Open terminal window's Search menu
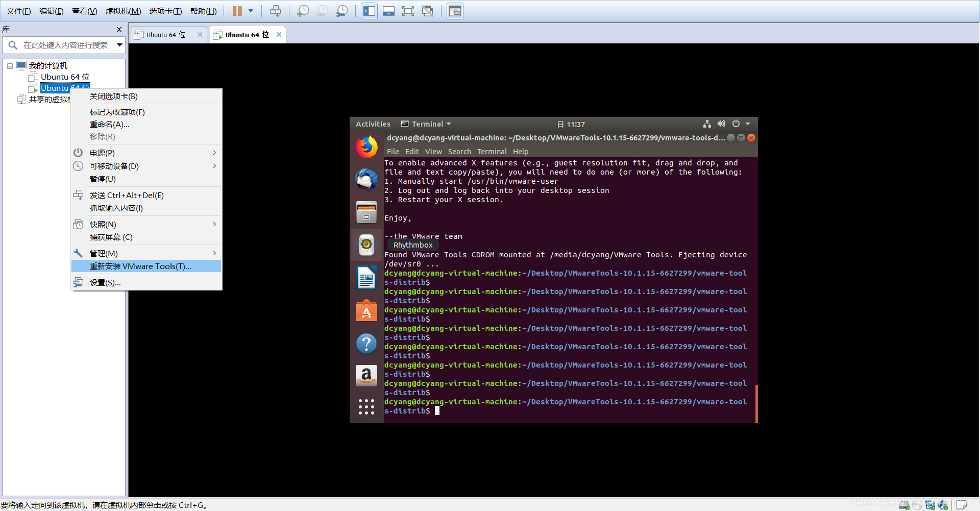 [459, 152]
